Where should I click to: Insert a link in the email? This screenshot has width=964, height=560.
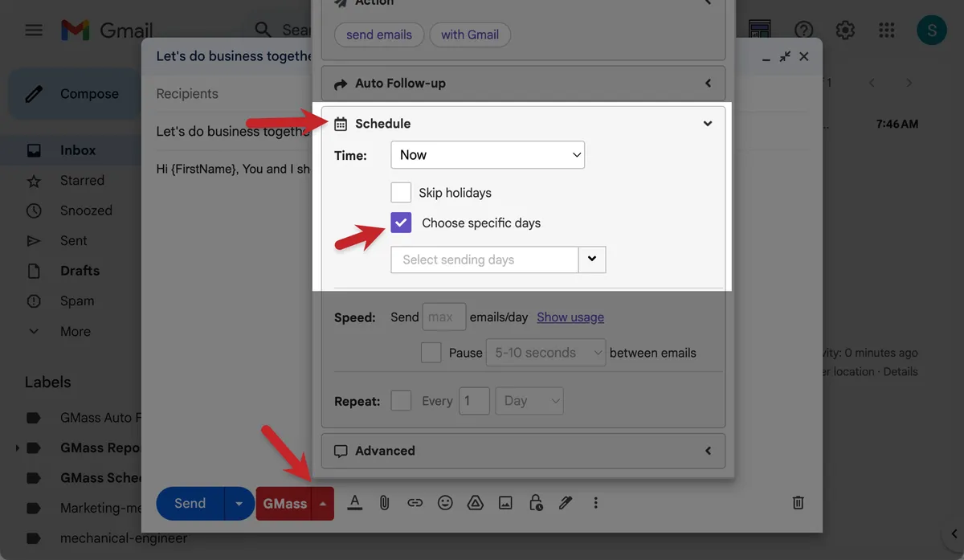415,503
